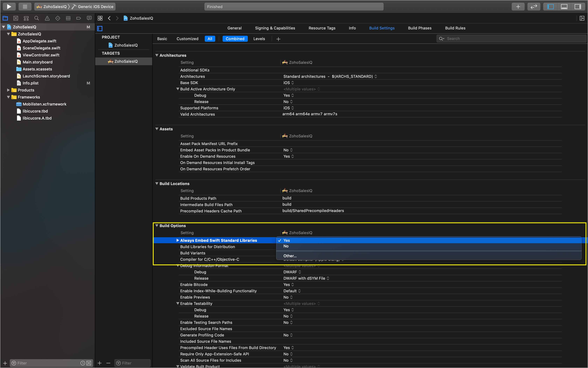Open Enable Previews value popup
This screenshot has width=588, height=368.
pyautogui.click(x=288, y=297)
